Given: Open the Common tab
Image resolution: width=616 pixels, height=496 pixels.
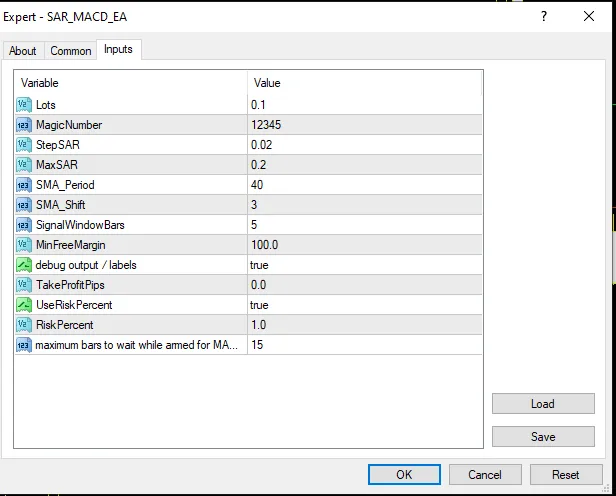Looking at the screenshot, I should (x=71, y=51).
